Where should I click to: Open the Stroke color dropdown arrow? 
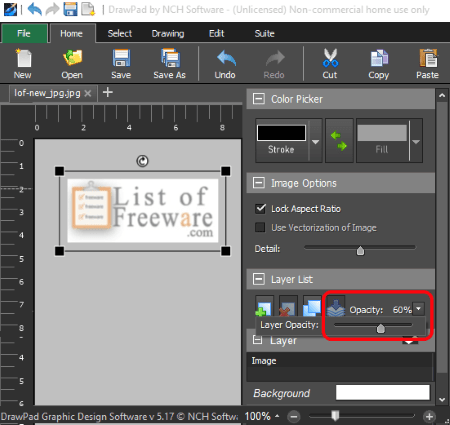pos(315,141)
